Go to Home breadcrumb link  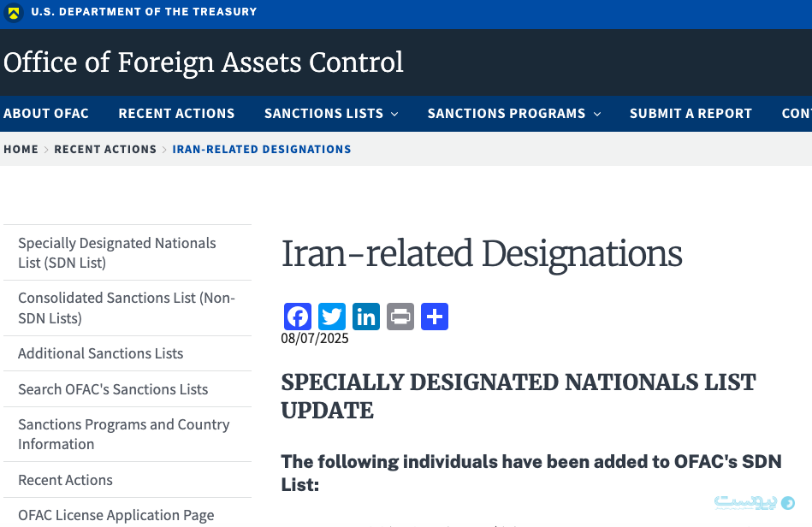tap(21, 149)
